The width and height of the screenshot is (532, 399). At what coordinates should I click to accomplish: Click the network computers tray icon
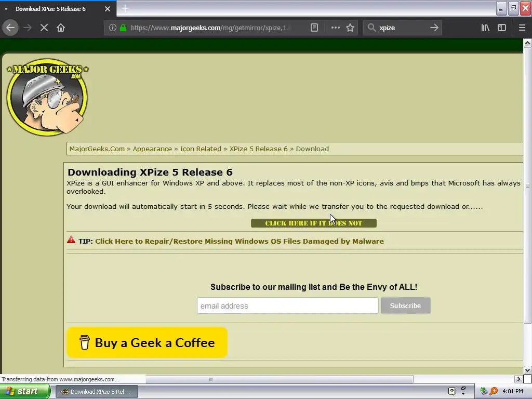point(484,391)
